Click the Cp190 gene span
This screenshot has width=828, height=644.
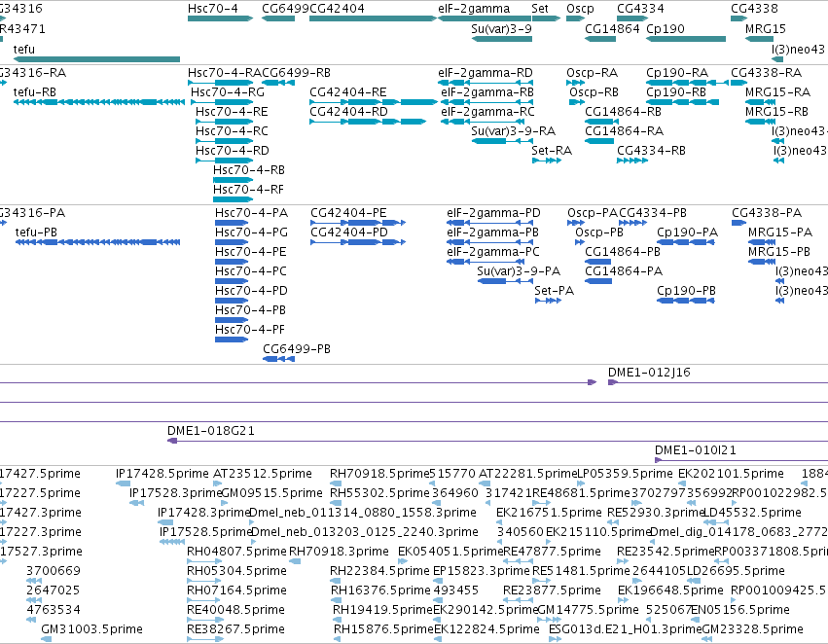(686, 39)
